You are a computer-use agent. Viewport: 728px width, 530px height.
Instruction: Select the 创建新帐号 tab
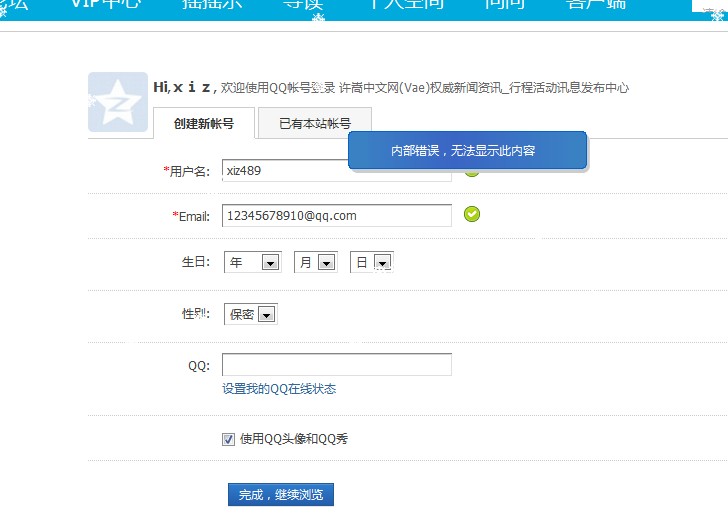pyautogui.click(x=204, y=123)
